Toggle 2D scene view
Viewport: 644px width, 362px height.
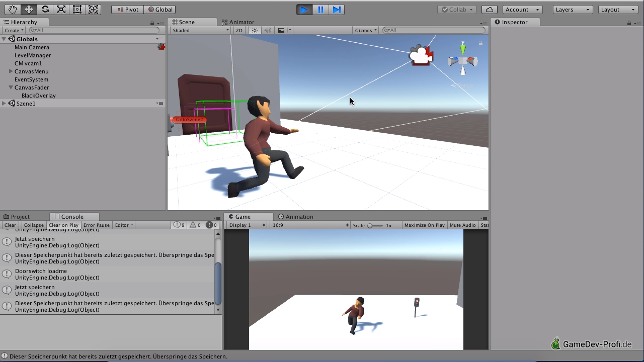coord(239,30)
